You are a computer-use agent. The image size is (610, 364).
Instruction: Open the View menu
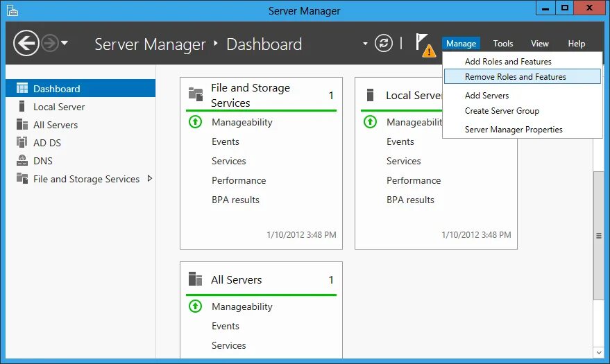coord(540,44)
